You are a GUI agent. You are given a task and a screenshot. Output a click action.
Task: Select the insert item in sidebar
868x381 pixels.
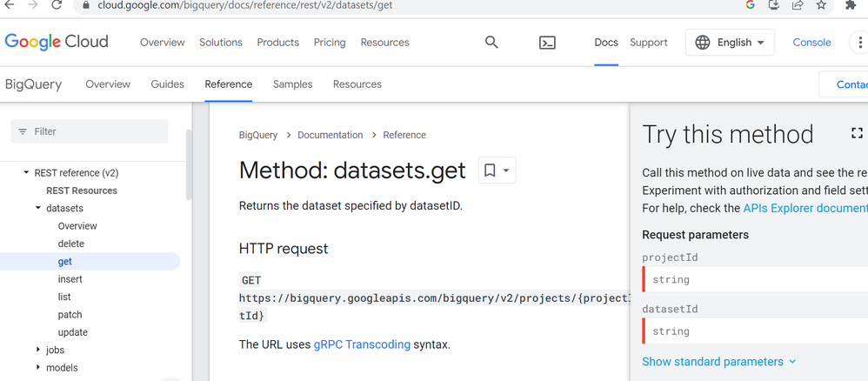tap(70, 279)
